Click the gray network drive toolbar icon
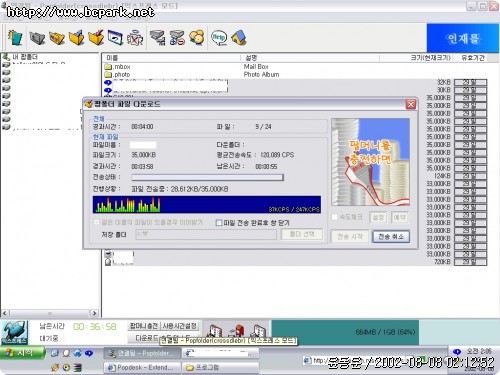500x375 pixels. coord(157,38)
